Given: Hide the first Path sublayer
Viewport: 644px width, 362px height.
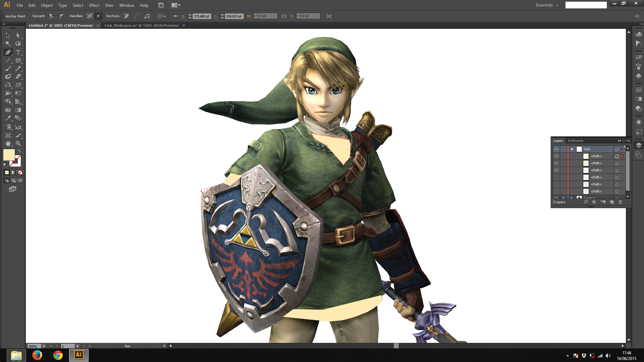Looking at the screenshot, I should (x=556, y=156).
